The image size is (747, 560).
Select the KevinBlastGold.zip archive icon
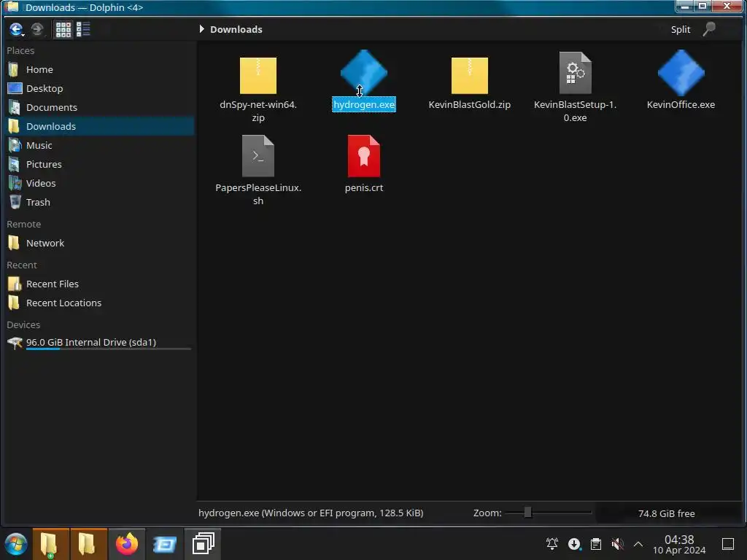click(470, 75)
